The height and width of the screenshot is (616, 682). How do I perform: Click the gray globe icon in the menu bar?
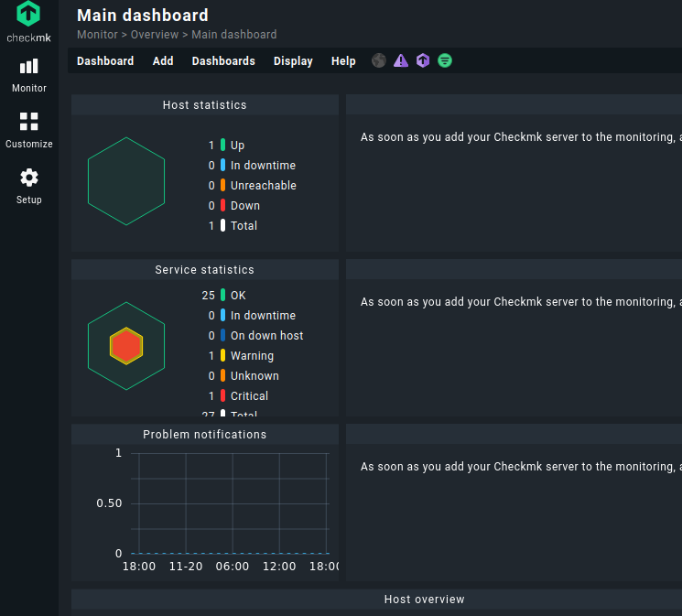click(x=379, y=60)
